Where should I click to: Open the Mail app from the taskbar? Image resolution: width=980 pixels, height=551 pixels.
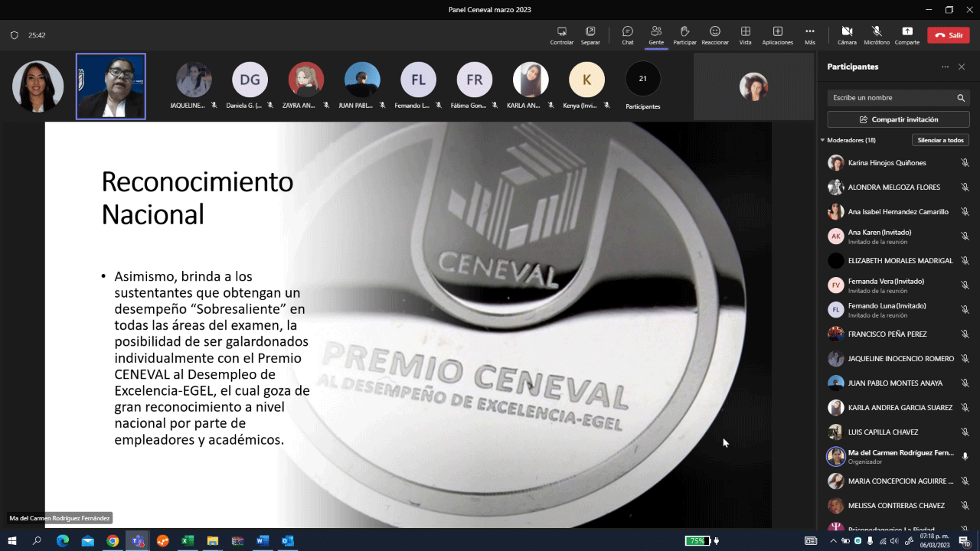tap(87, 540)
